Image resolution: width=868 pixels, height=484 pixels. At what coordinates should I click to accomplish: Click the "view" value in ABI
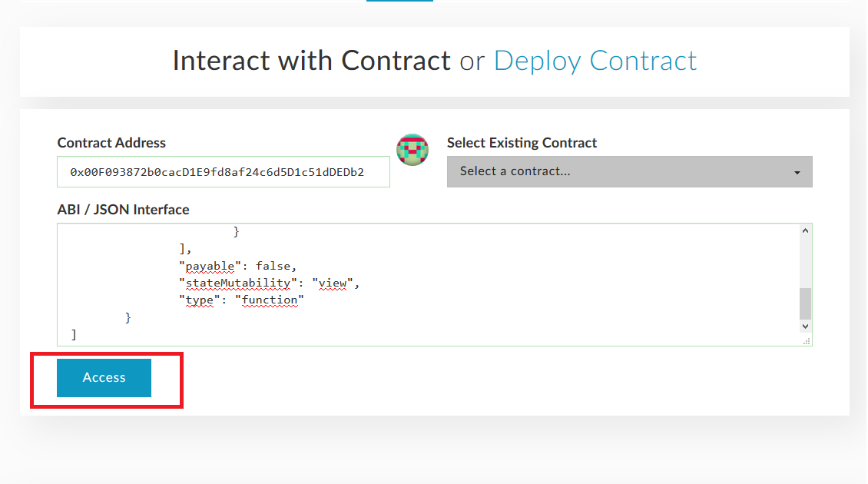coord(333,283)
